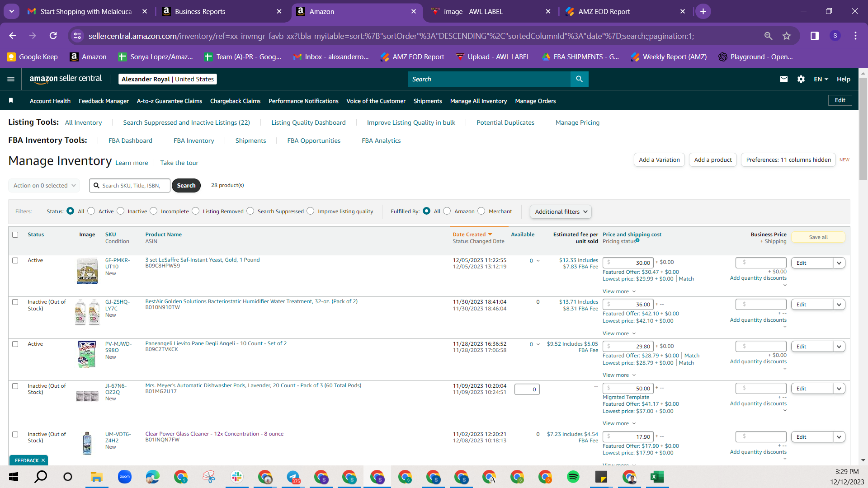Reload the page with the refresh icon
This screenshot has height=488, width=868.
point(53,36)
